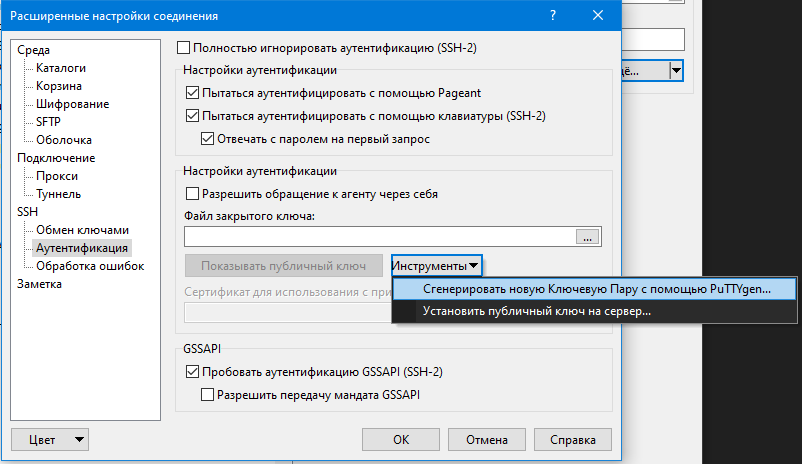Image resolution: width=802 pixels, height=464 pixels.
Task: Uncheck 'Пытаться аутентифицировать с помощью Pageant'
Action: [x=193, y=93]
